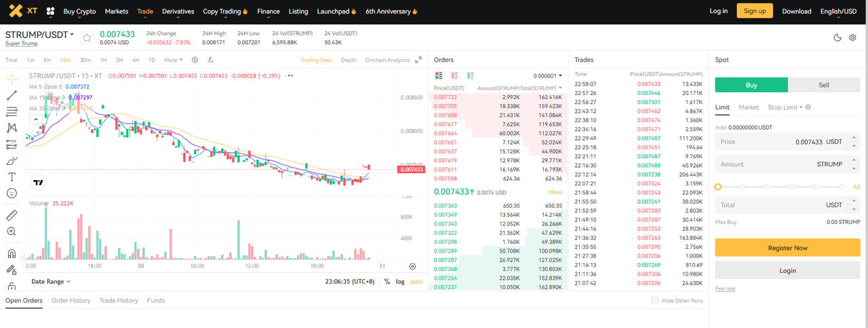Open Date Range dropdown
868x328 pixels.
pyautogui.click(x=51, y=281)
